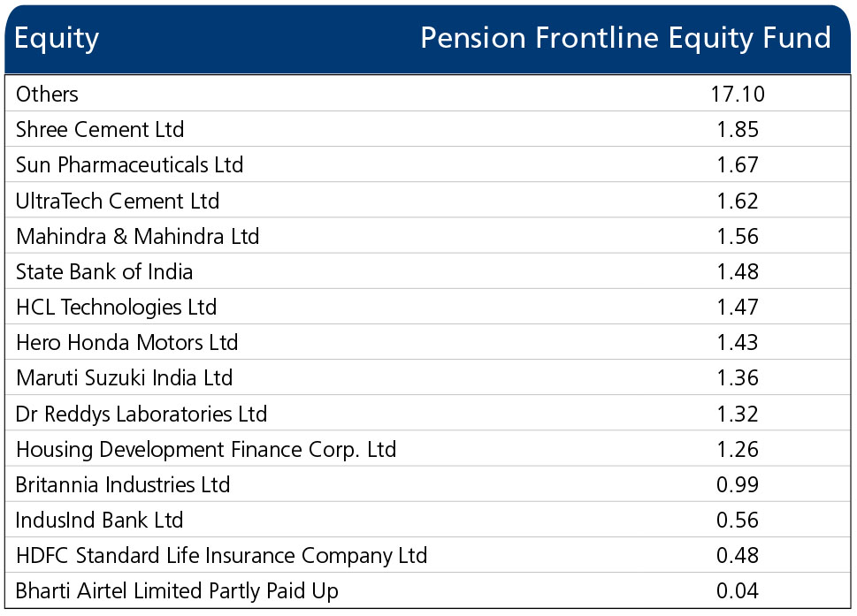The image size is (857, 616).
Task: Click Bharti Airtel Limited Partly Paid Up
Action: (177, 591)
